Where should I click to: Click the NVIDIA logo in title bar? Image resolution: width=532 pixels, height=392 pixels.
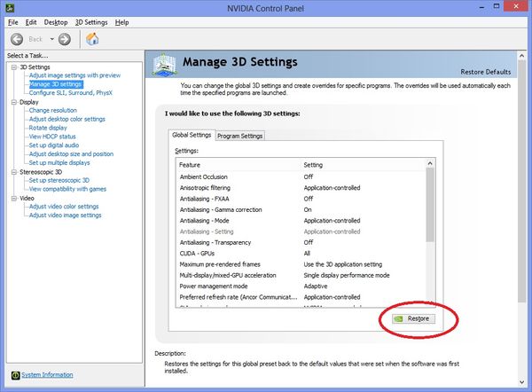pos(10,7)
